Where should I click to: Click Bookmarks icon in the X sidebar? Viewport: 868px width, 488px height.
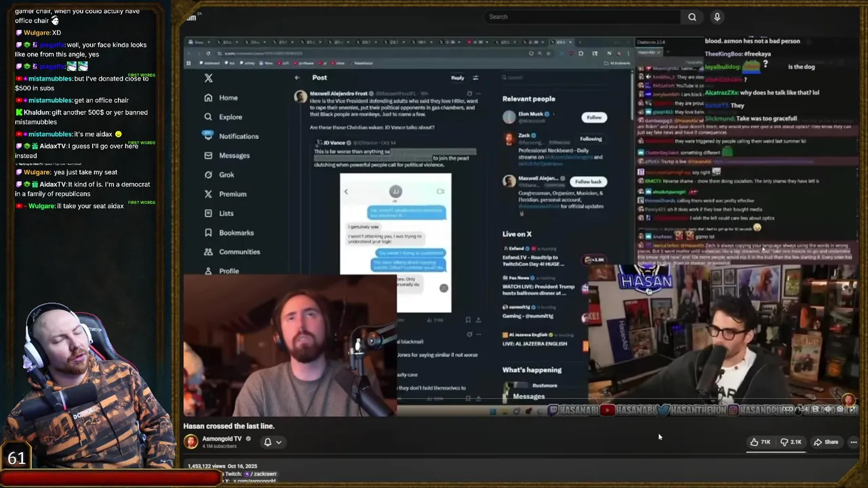pyautogui.click(x=208, y=232)
